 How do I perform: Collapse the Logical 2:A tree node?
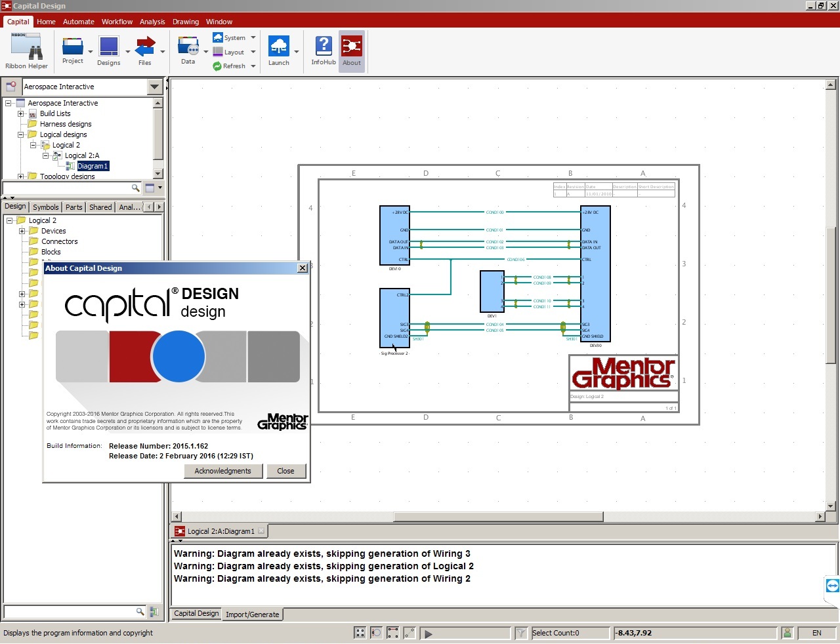point(45,155)
